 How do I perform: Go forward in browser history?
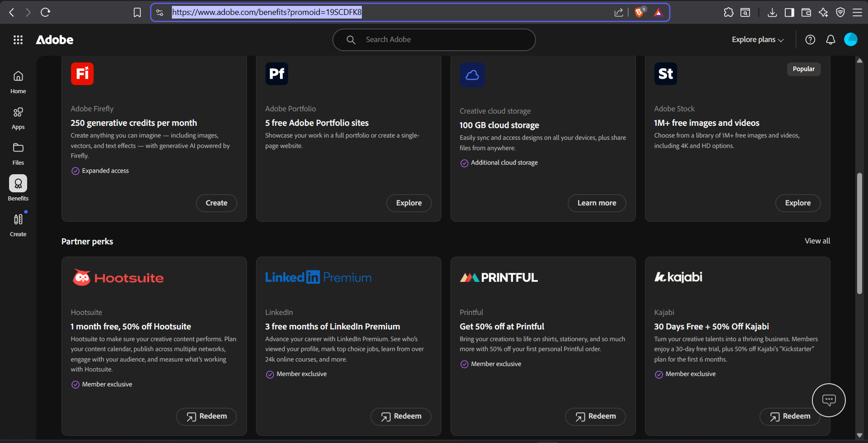click(x=28, y=12)
